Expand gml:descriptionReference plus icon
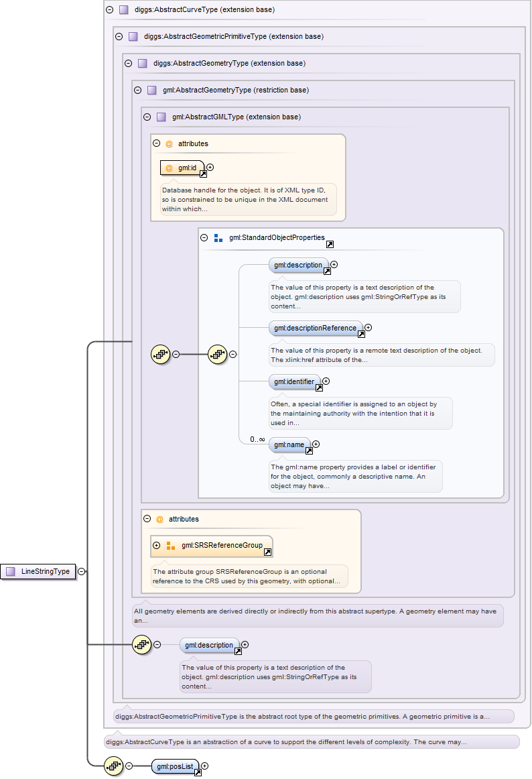 click(x=368, y=328)
